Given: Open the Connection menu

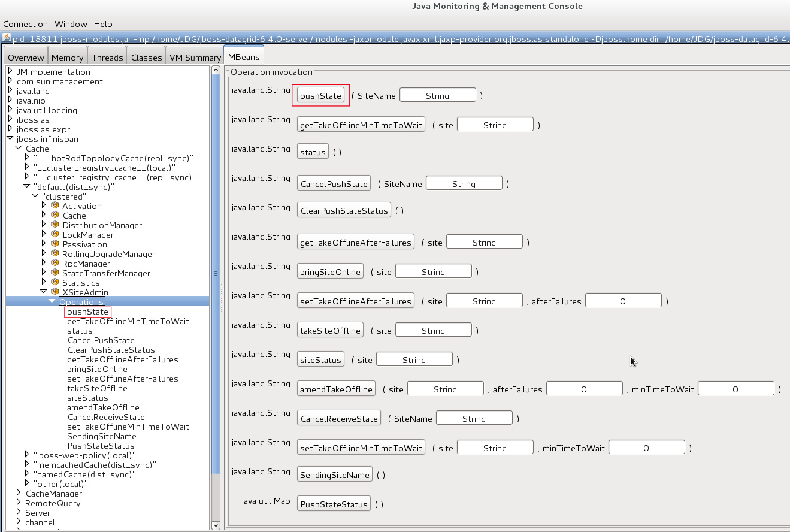Looking at the screenshot, I should [25, 24].
